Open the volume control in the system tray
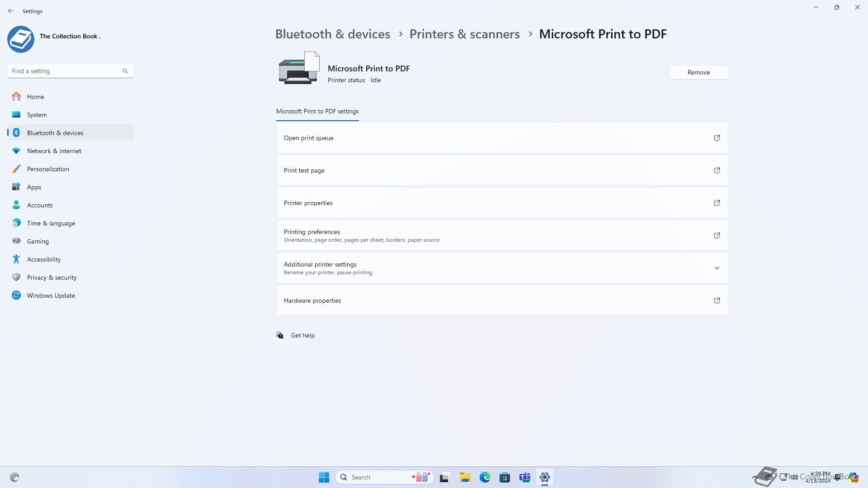Viewport: 868px width, 488px height. pos(794,477)
